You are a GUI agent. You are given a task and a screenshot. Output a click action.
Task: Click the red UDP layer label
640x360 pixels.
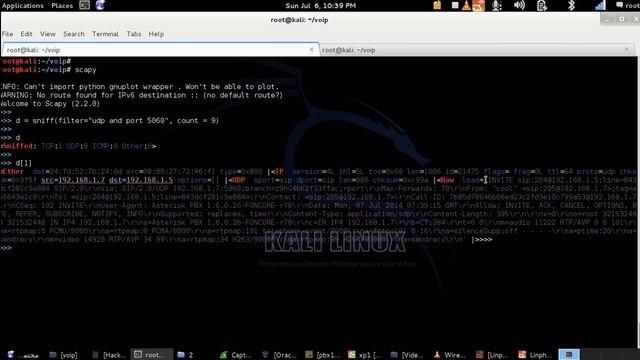point(239,180)
